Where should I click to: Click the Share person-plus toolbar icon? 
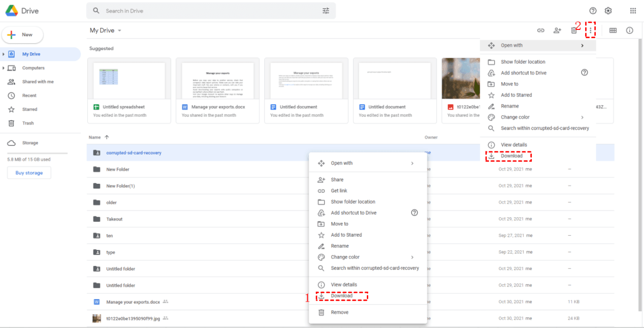(557, 30)
